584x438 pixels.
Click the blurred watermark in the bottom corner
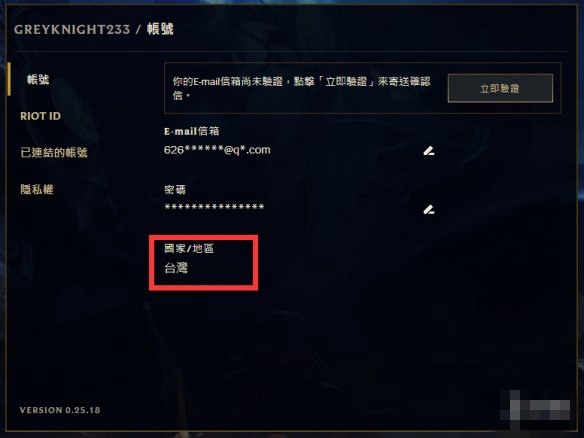tap(535, 405)
